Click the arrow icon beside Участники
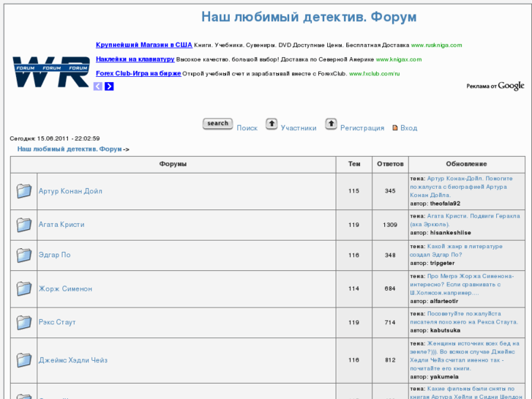This screenshot has height=399, width=532. click(271, 124)
